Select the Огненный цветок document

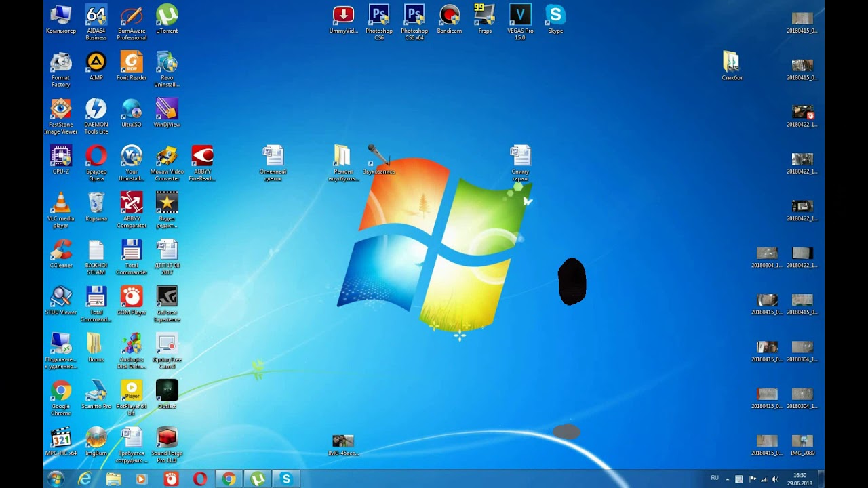tap(273, 163)
